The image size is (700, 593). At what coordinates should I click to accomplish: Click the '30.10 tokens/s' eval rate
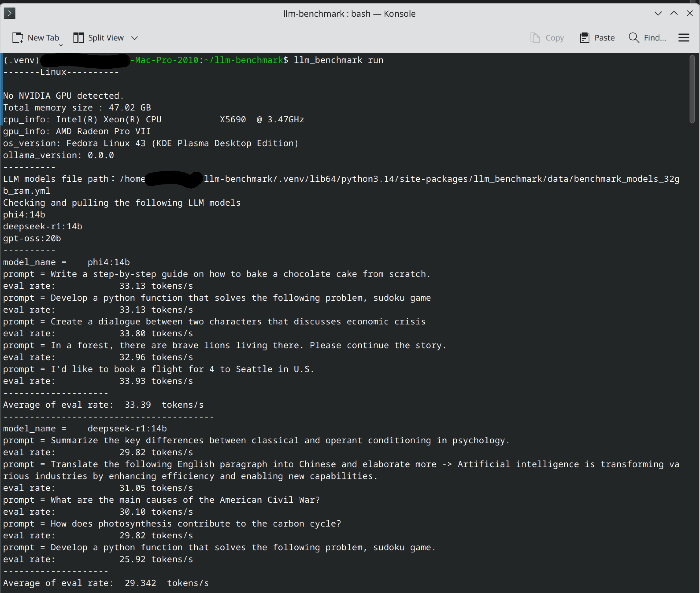156,512
